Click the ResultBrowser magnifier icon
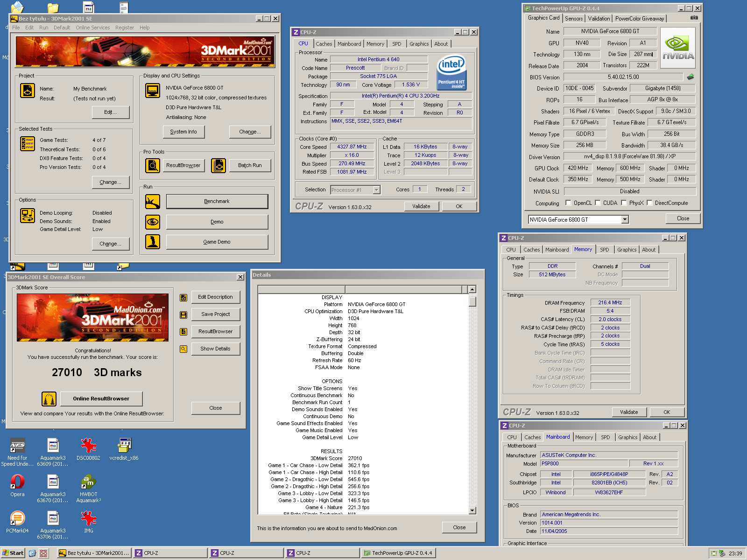This screenshot has height=560, width=747. click(x=153, y=165)
